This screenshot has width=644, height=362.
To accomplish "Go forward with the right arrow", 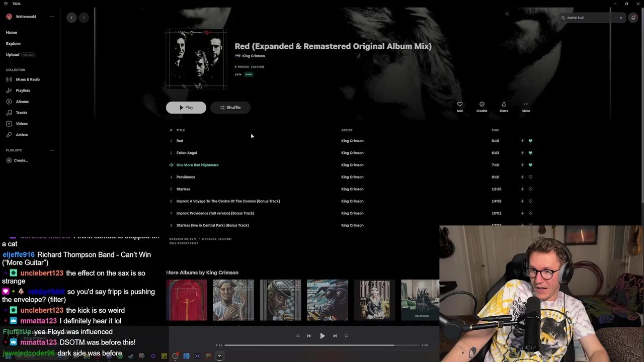I will coord(84,18).
